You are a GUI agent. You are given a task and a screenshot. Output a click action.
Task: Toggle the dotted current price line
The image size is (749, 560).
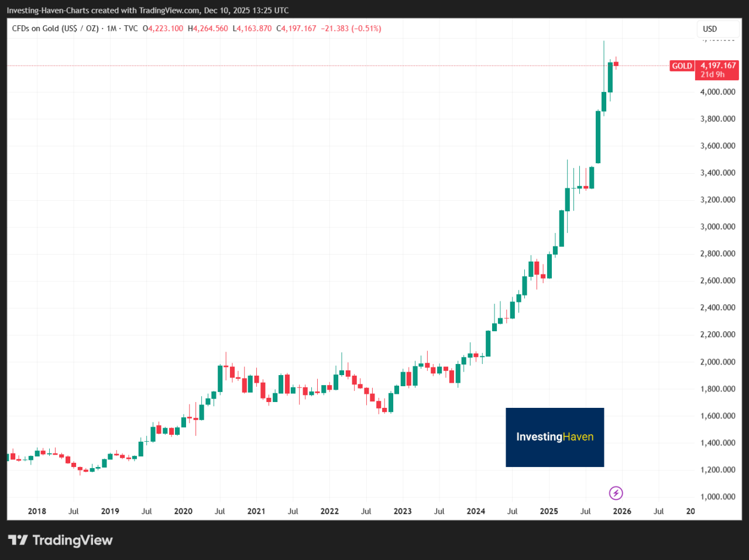tap(351, 66)
